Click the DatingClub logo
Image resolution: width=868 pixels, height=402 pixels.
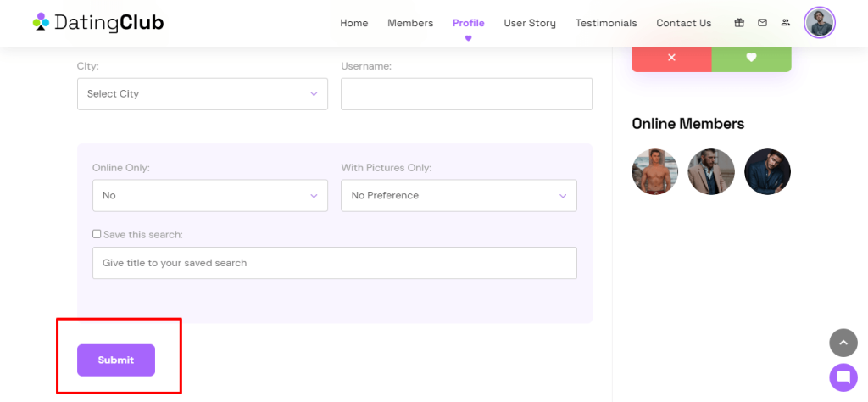tap(98, 23)
